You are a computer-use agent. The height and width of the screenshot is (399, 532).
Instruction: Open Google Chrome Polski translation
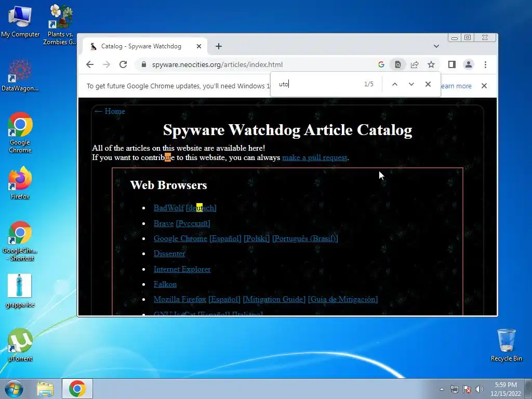coord(257,238)
